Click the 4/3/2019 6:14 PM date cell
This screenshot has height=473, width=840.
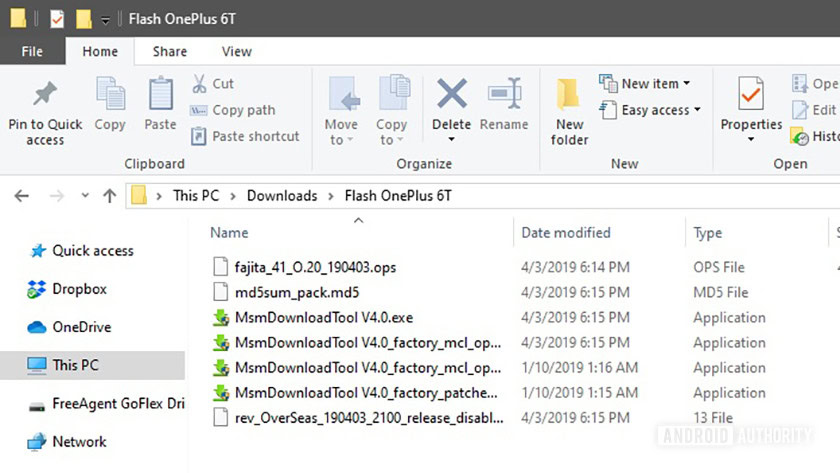tap(575, 267)
